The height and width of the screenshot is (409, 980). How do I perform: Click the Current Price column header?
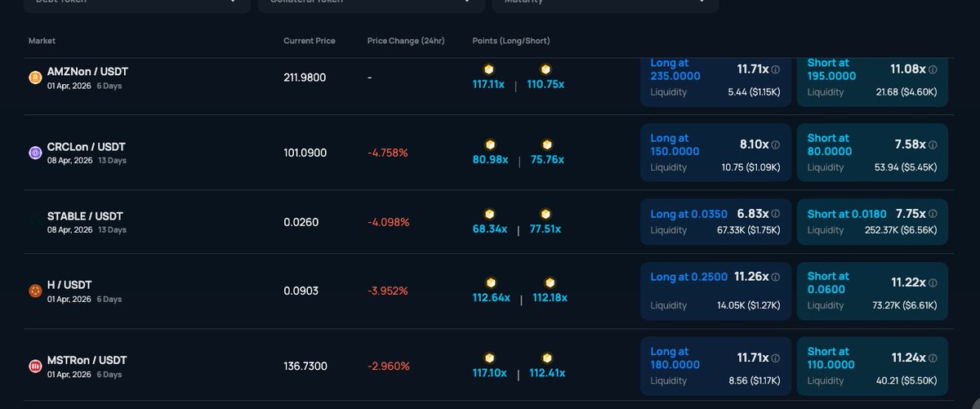[309, 41]
